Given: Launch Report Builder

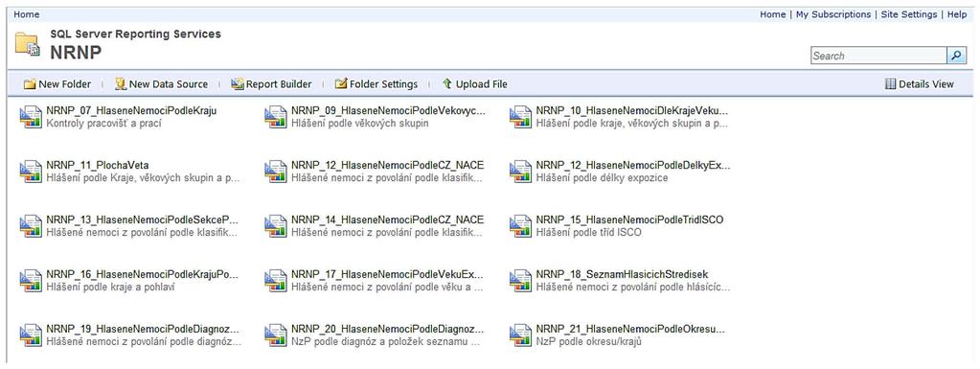Looking at the screenshot, I should (x=271, y=83).
